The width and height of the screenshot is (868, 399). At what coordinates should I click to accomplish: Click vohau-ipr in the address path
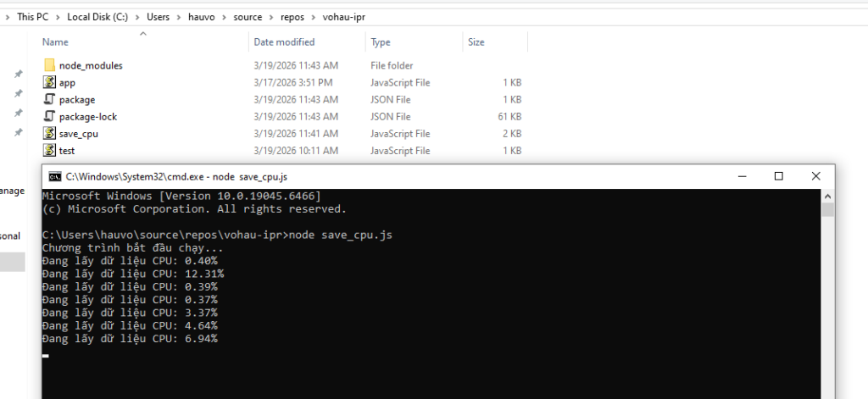344,17
